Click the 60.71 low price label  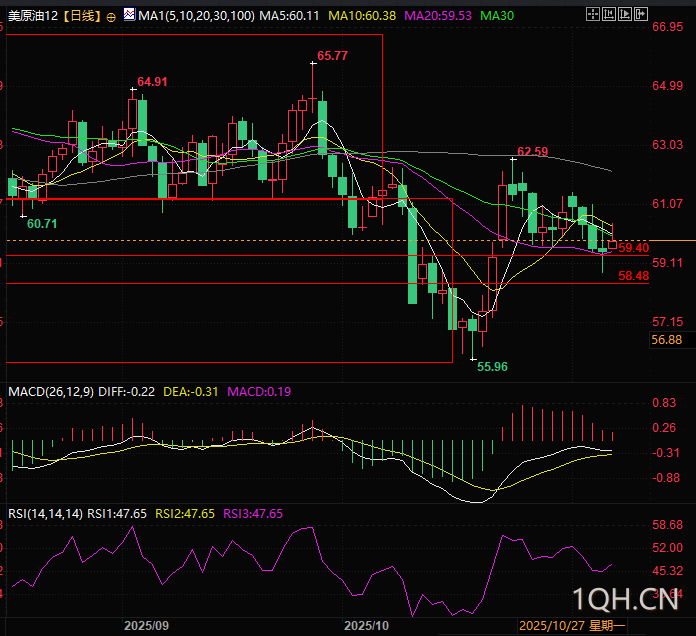click(x=42, y=224)
